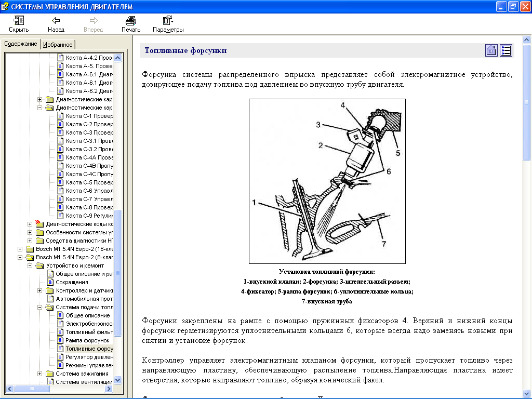
Task: Click the home page icon in topic header
Action: pos(491,50)
